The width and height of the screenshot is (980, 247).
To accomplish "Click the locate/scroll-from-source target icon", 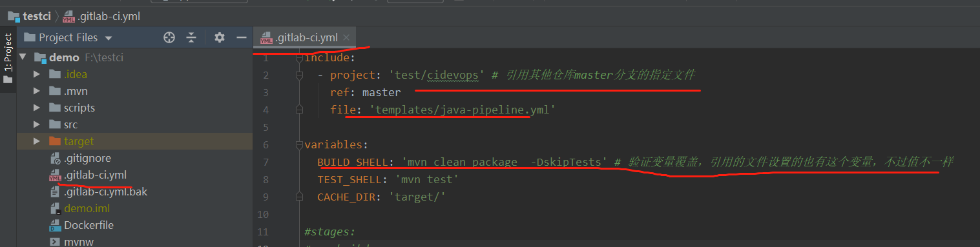I will point(169,37).
